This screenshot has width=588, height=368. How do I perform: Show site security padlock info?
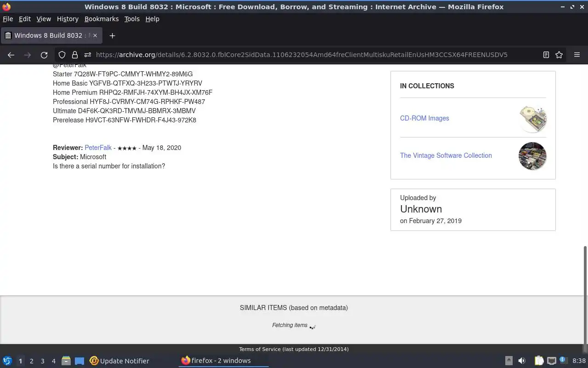pyautogui.click(x=74, y=55)
